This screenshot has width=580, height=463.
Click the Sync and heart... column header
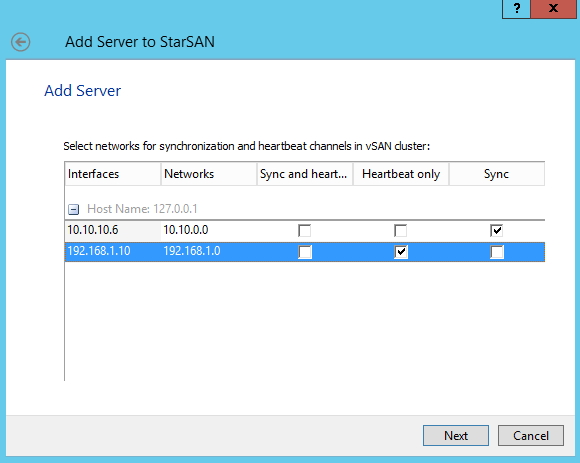pyautogui.click(x=305, y=174)
